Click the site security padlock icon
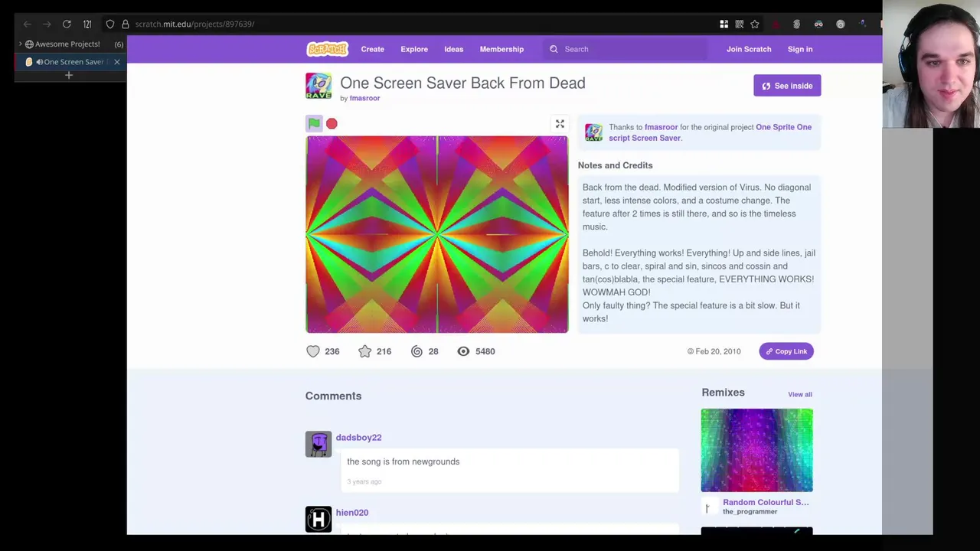The width and height of the screenshot is (980, 551). pyautogui.click(x=125, y=24)
